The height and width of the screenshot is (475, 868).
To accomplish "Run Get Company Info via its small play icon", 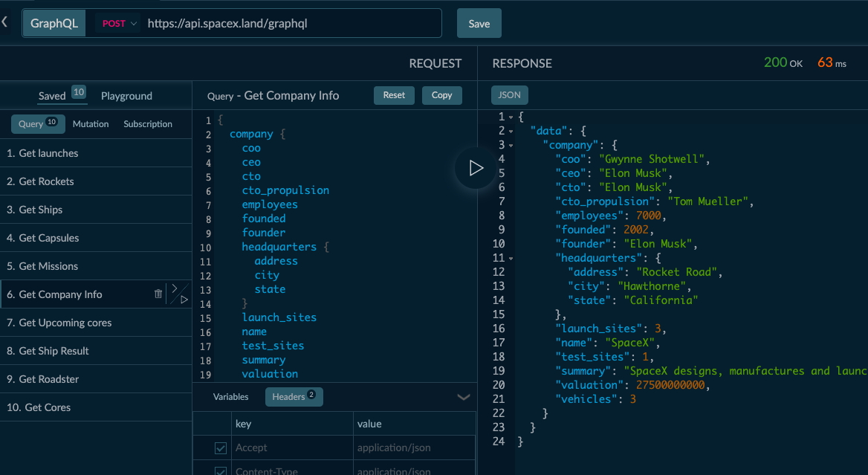I will pyautogui.click(x=184, y=300).
